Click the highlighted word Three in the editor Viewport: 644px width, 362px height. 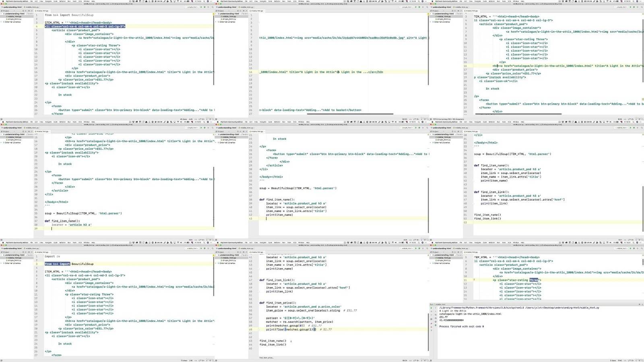[x=534, y=280]
